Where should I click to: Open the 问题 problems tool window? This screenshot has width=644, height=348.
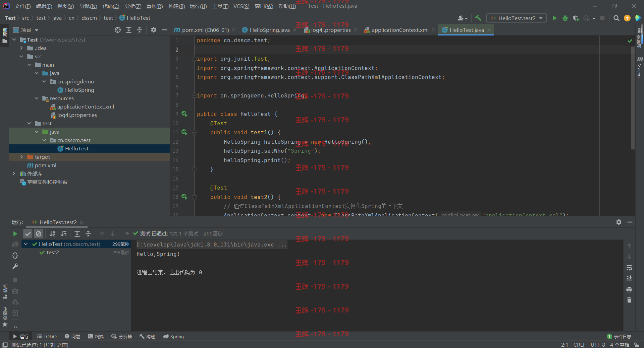pyautogui.click(x=72, y=337)
